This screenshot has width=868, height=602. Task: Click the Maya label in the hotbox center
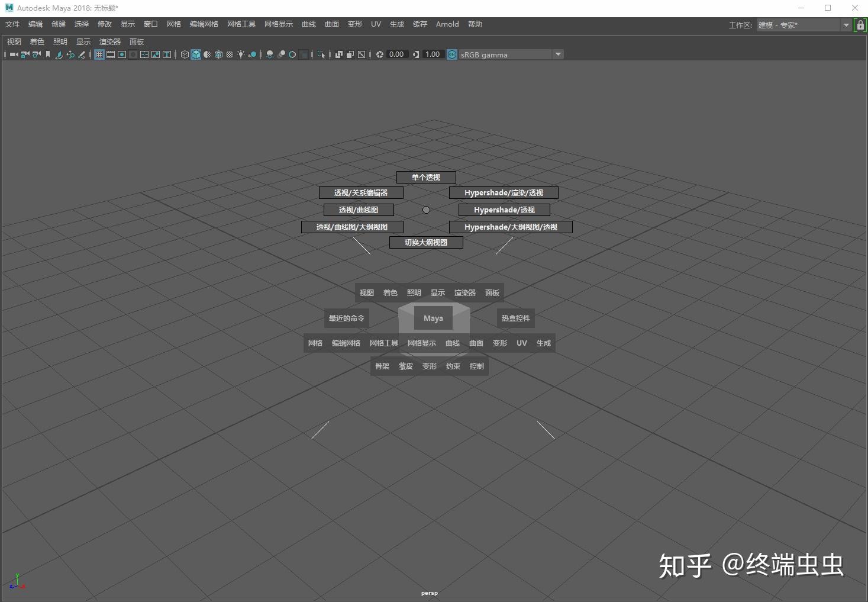tap(433, 318)
